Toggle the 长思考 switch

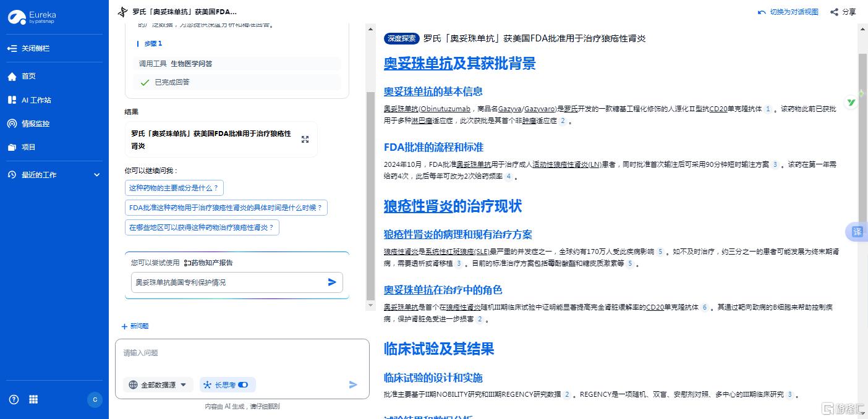(x=243, y=385)
